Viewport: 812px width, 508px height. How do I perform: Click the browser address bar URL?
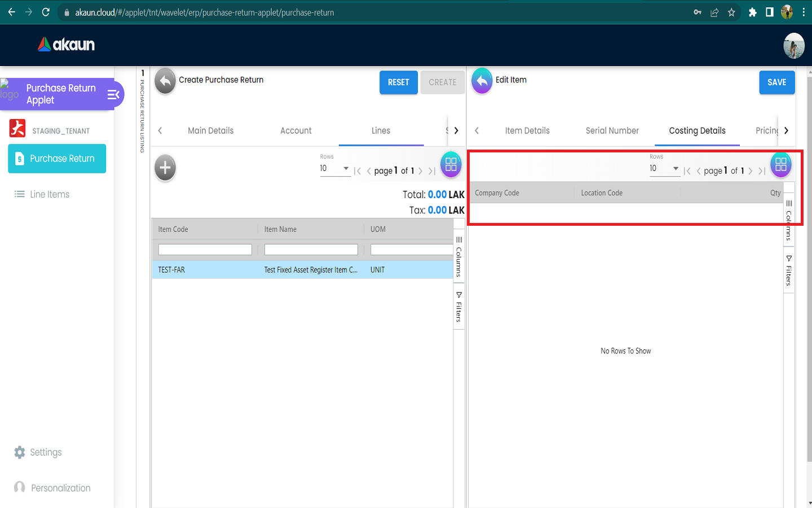[x=205, y=12]
